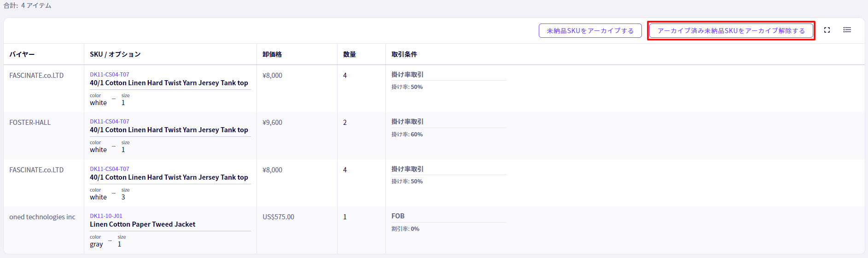Select the 卸価格 column header
The height and width of the screenshot is (258, 868).
click(272, 54)
